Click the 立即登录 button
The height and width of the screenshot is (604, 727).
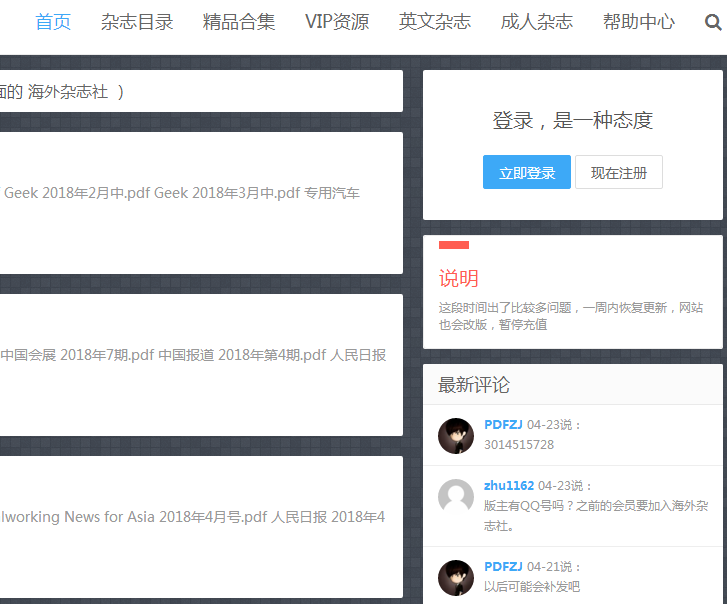(527, 172)
